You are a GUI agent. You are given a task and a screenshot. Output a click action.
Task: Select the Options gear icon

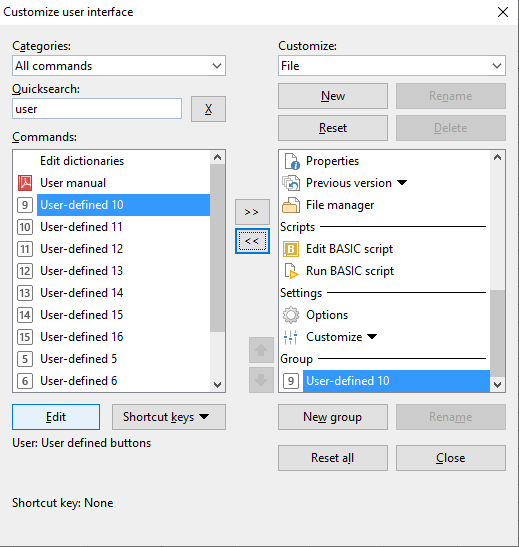coord(291,315)
